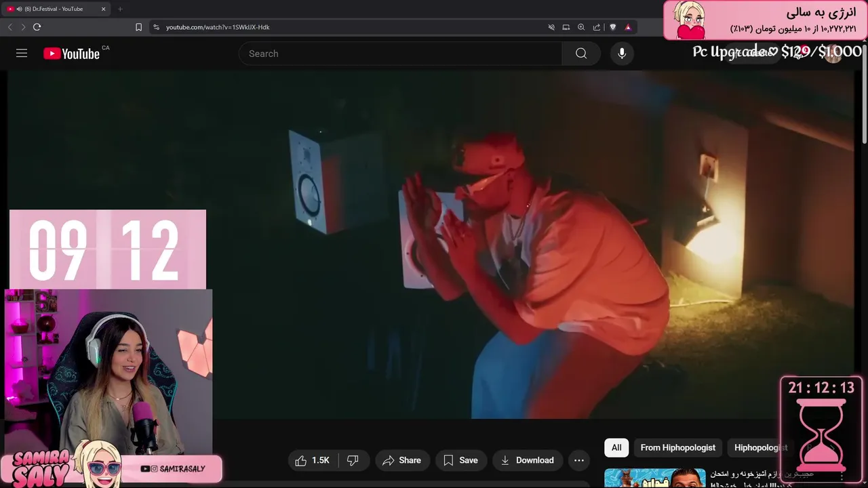Click the picture-in-picture icon in address bar

pos(566,27)
